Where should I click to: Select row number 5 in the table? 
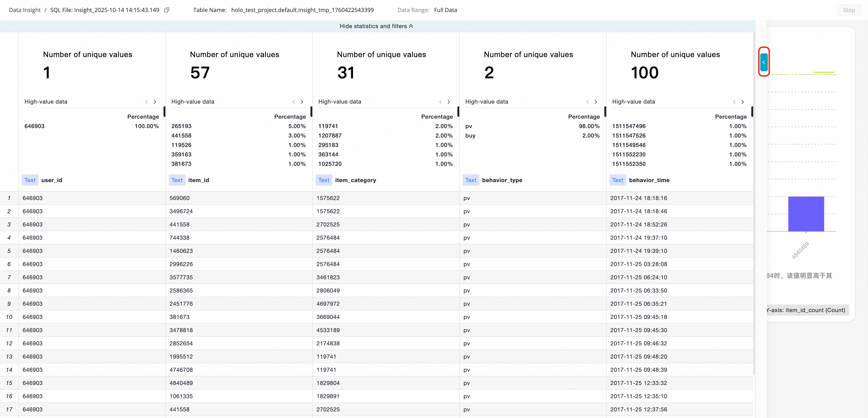coord(9,251)
